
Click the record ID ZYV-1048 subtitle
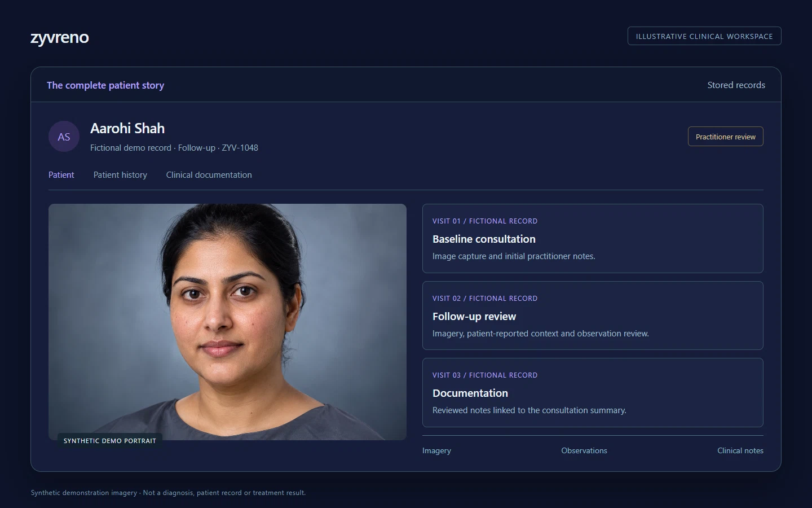[x=240, y=148]
